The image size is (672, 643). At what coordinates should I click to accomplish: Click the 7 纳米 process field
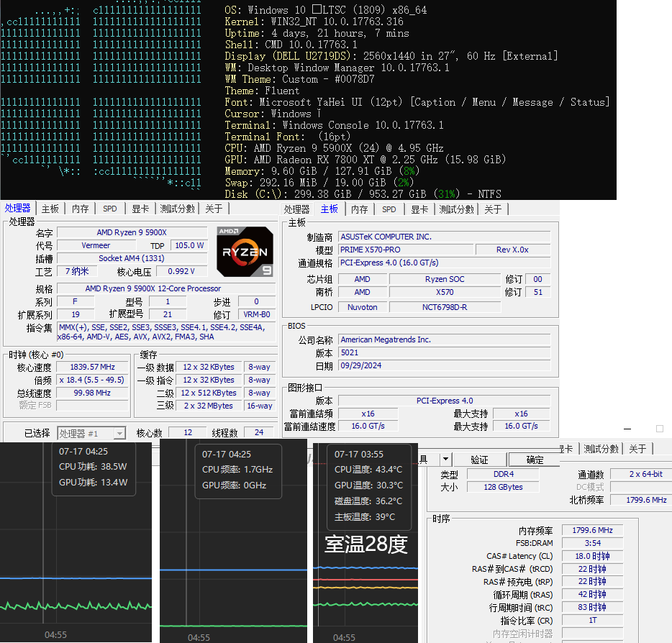[x=77, y=271]
